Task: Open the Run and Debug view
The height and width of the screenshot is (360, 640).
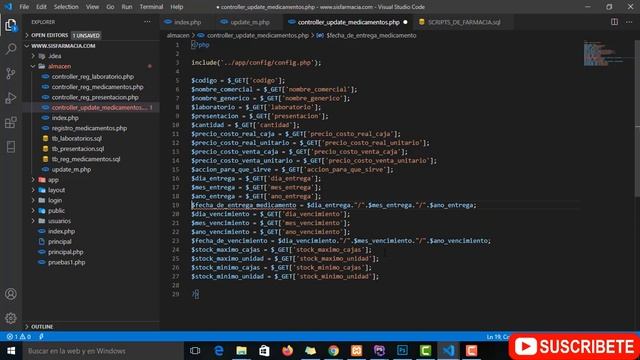Action: 11,98
